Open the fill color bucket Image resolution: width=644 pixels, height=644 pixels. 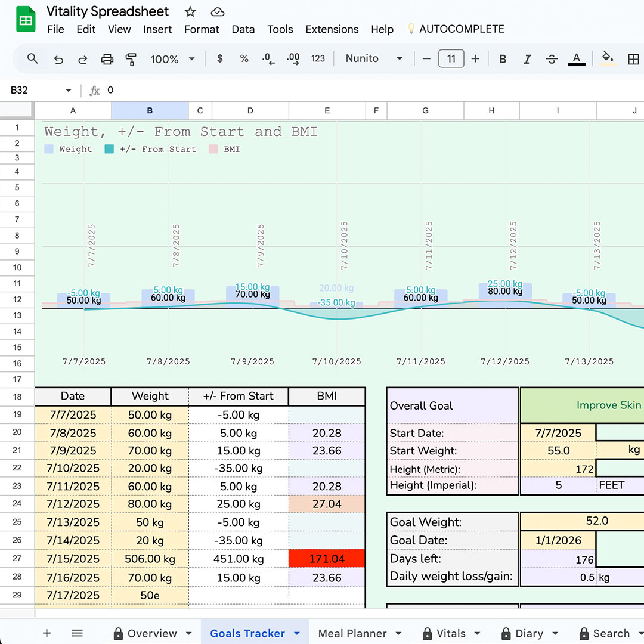pos(608,58)
